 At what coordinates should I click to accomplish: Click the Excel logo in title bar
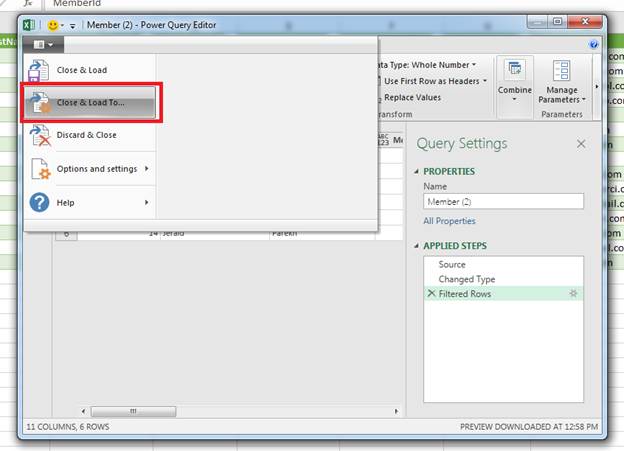(x=29, y=25)
